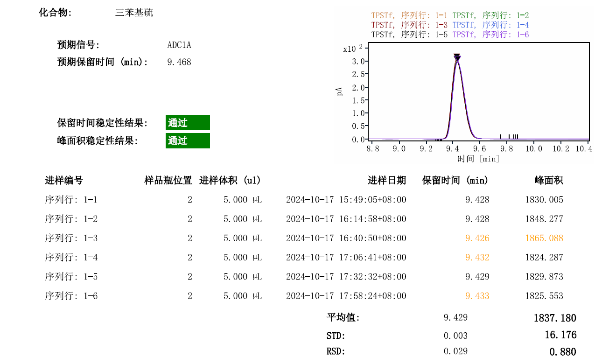Image resolution: width=602 pixels, height=364 pixels.
Task: Click legend entry TPSTf 序列行: 1-2
Action: coord(490,15)
